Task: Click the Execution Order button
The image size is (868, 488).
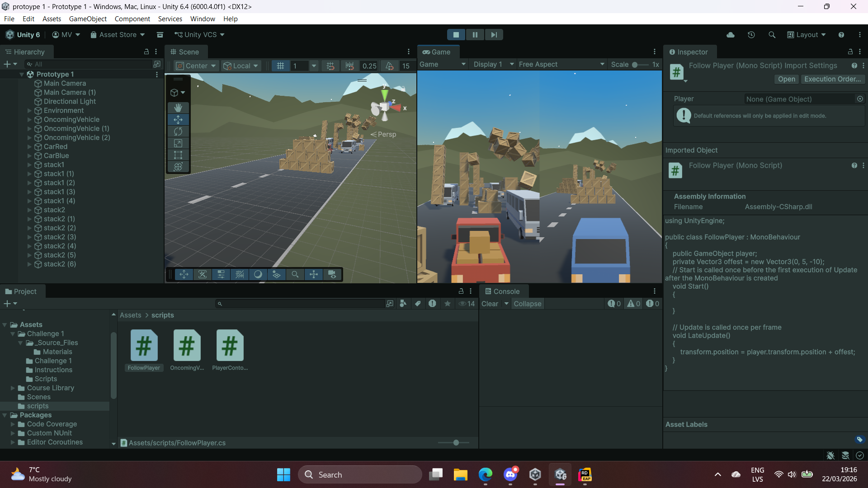Action: pos(832,79)
